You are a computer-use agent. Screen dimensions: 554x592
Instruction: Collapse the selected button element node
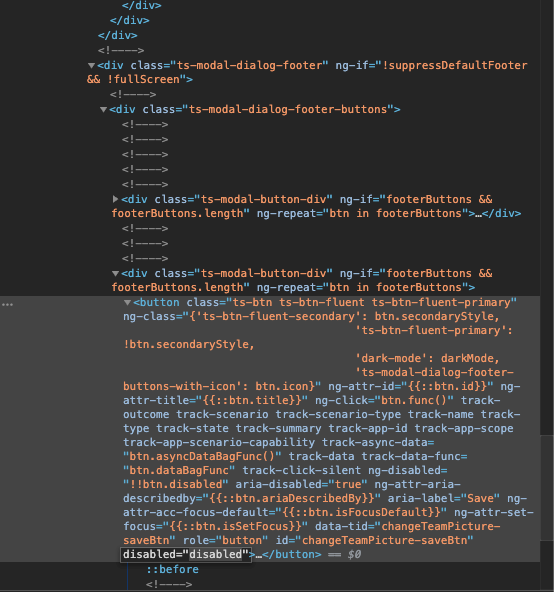coord(128,302)
